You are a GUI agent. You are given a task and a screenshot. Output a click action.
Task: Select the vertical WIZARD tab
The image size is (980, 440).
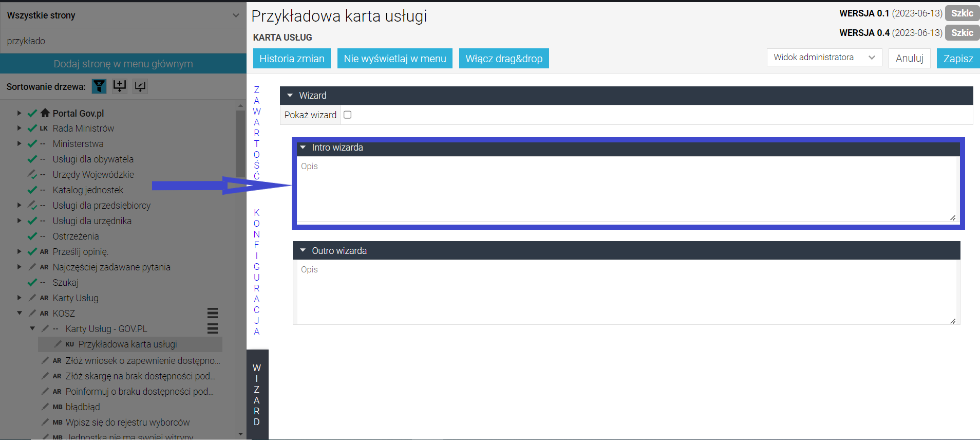coord(257,395)
